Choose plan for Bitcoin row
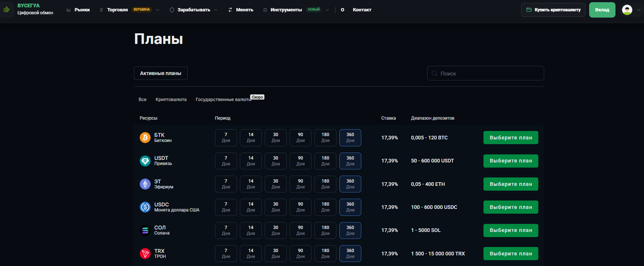644x266 pixels. (511, 138)
